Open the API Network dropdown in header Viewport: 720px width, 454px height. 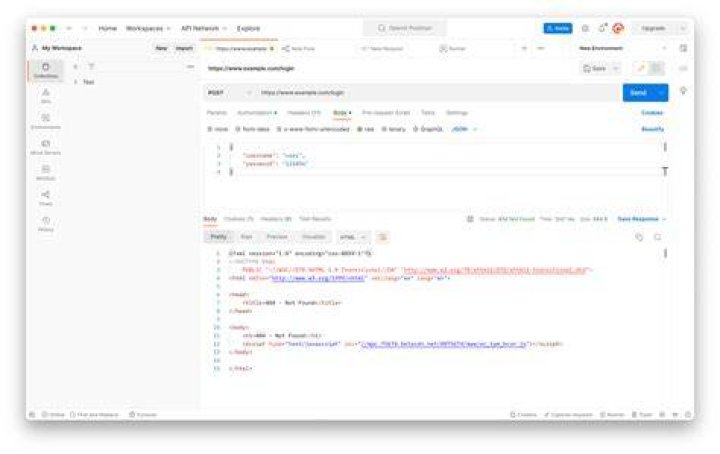203,28
